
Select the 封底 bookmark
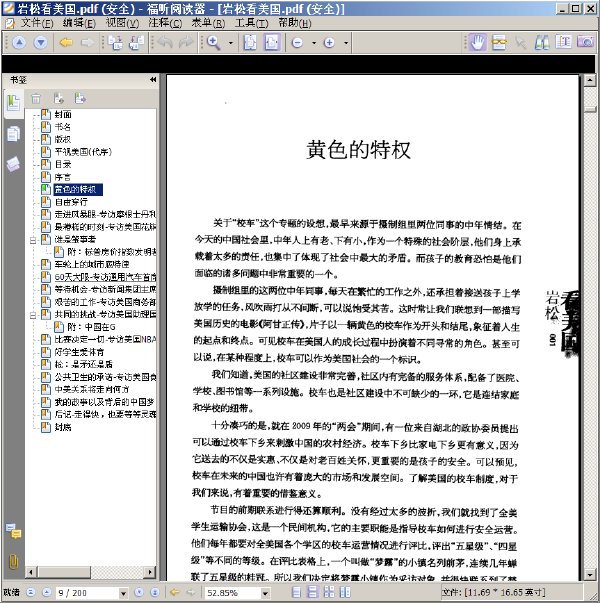point(63,427)
